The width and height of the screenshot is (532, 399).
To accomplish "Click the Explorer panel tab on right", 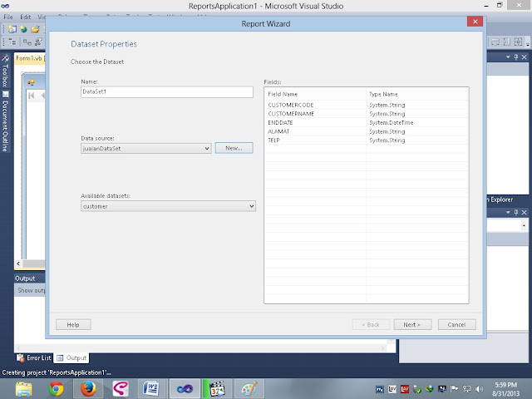I will coord(501,199).
